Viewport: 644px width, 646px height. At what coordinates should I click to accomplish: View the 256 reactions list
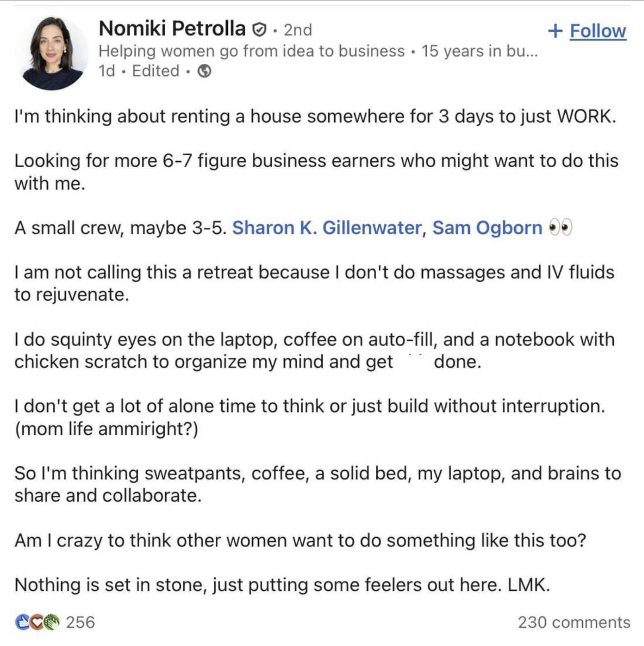tap(80, 622)
